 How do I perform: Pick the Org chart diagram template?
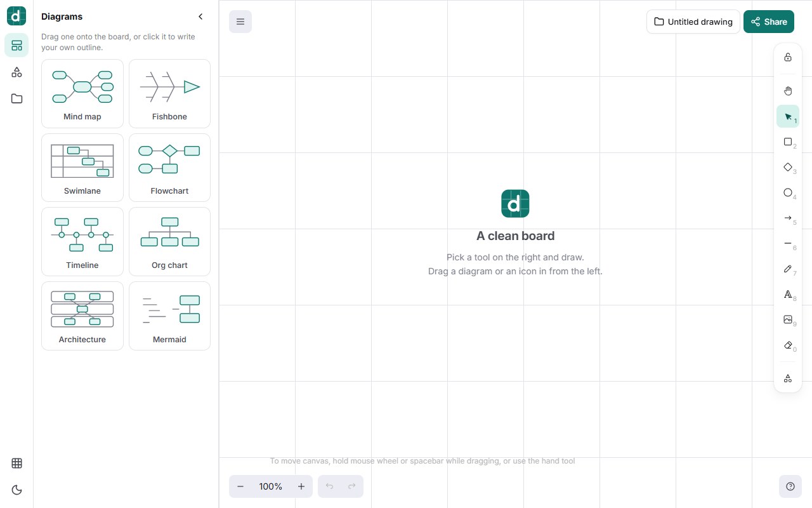[169, 242]
